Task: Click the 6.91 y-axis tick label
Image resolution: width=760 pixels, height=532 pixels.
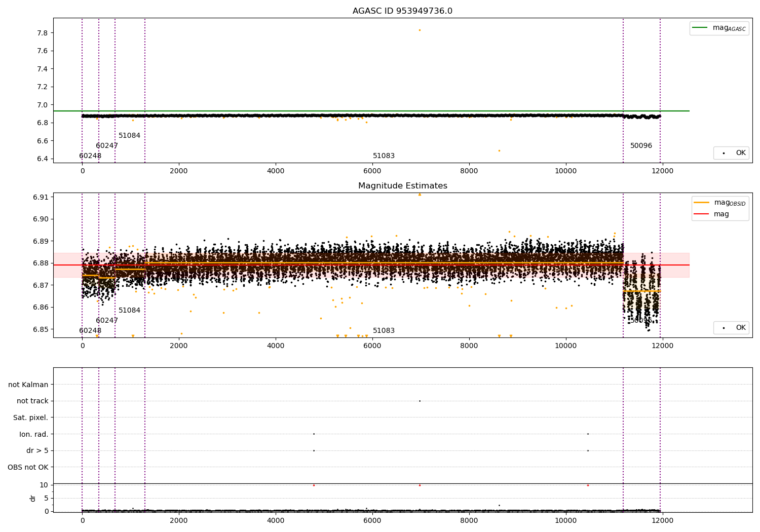Action: [41, 197]
